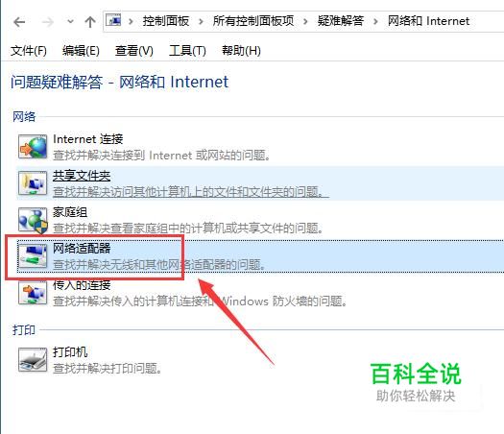Image resolution: width=504 pixels, height=434 pixels.
Task: Click the control panel icon in address bar
Action: click(x=114, y=21)
